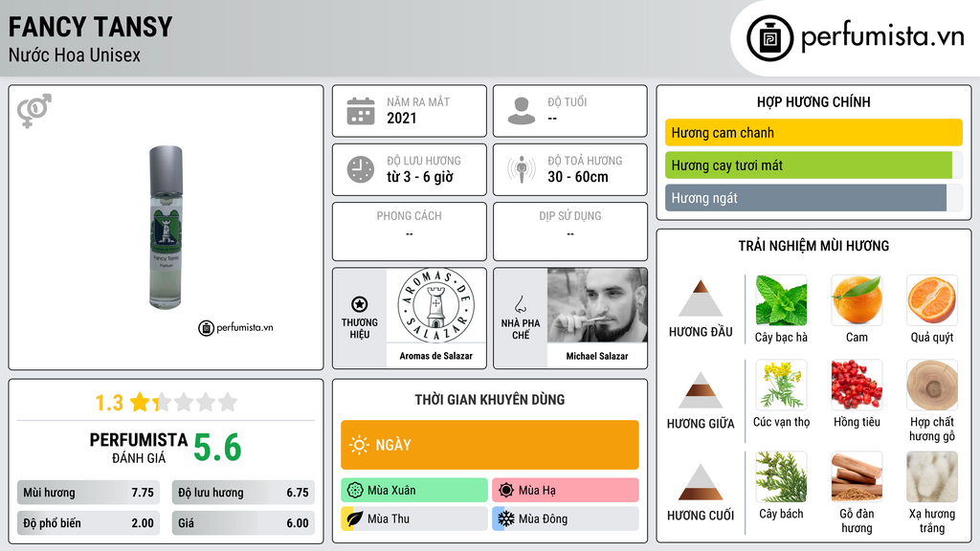Click the THỜI GIAN KHUYÊN DÙNG heading
The image size is (980, 551).
click(x=490, y=400)
